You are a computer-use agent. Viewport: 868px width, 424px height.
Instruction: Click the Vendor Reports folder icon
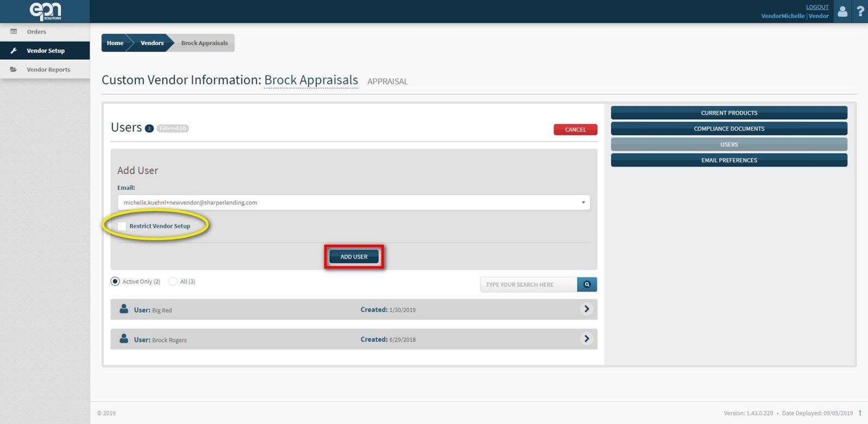coord(14,69)
